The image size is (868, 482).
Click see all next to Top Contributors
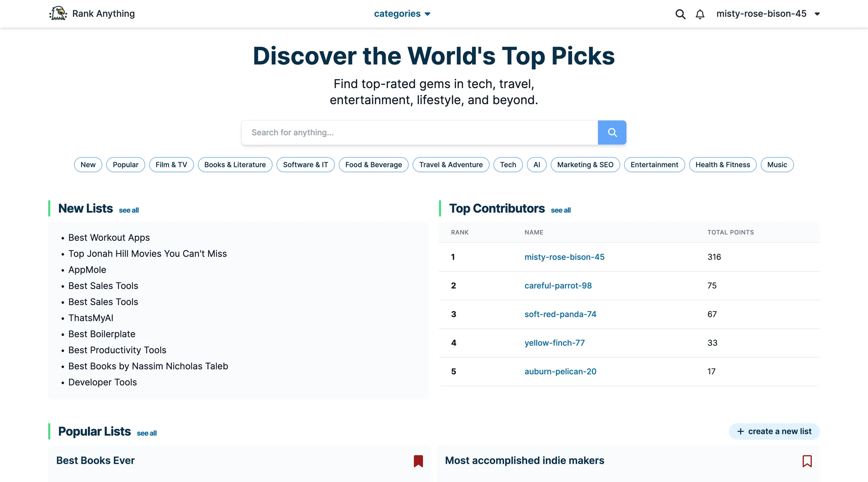(x=561, y=210)
